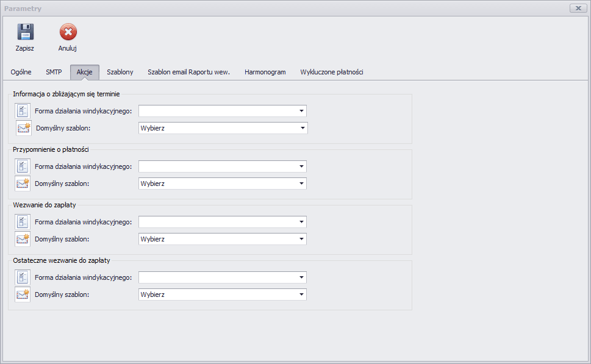Click Domyślny szablon label in Przypomnienie o płatności
The height and width of the screenshot is (364, 591).
62,184
